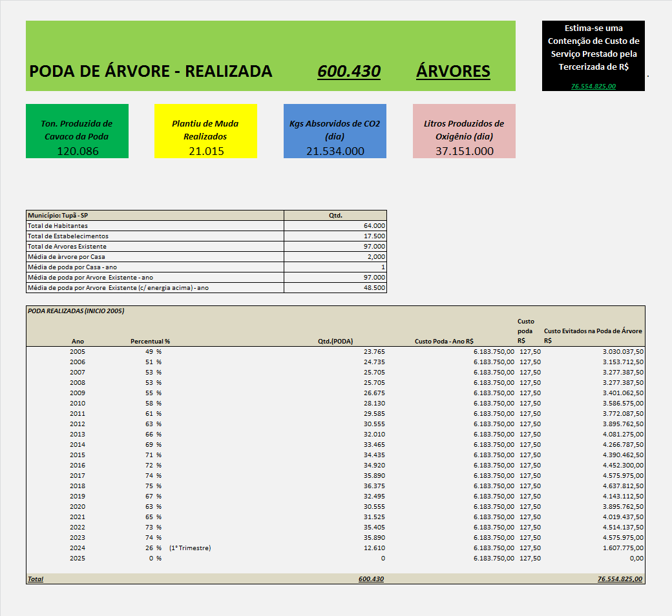
Task: Click the green 76.554.825,00 value in black box
Action: (x=593, y=86)
